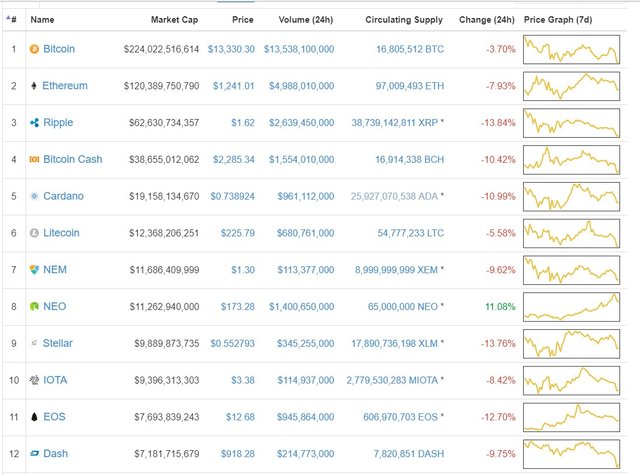Screen dimensions: 640x475
Task: Open the NEM name link
Action: [55, 270]
